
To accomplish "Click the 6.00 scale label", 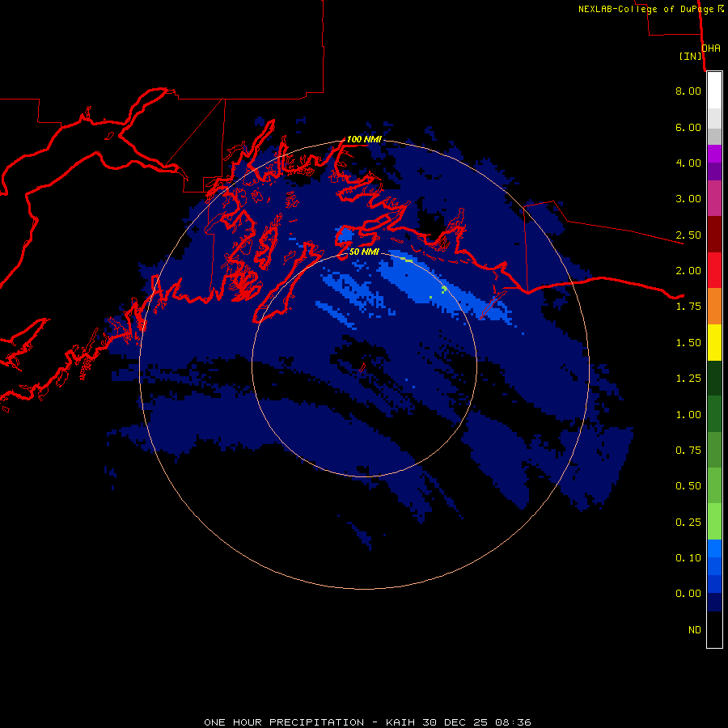I will (x=688, y=127).
